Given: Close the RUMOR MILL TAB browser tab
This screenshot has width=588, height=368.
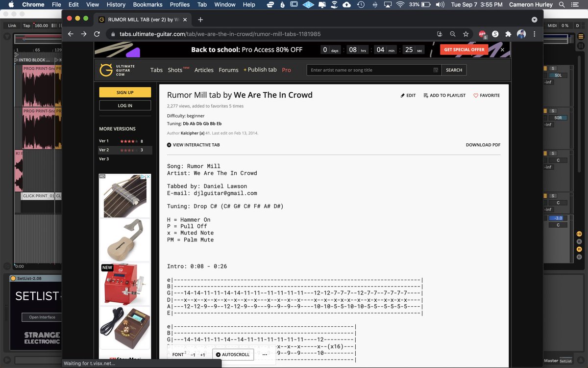Looking at the screenshot, I should 185,20.
